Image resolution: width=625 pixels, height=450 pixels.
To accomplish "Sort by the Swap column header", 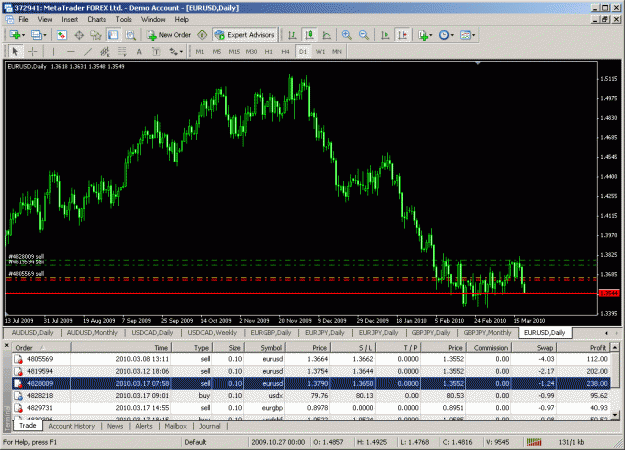I will click(534, 348).
